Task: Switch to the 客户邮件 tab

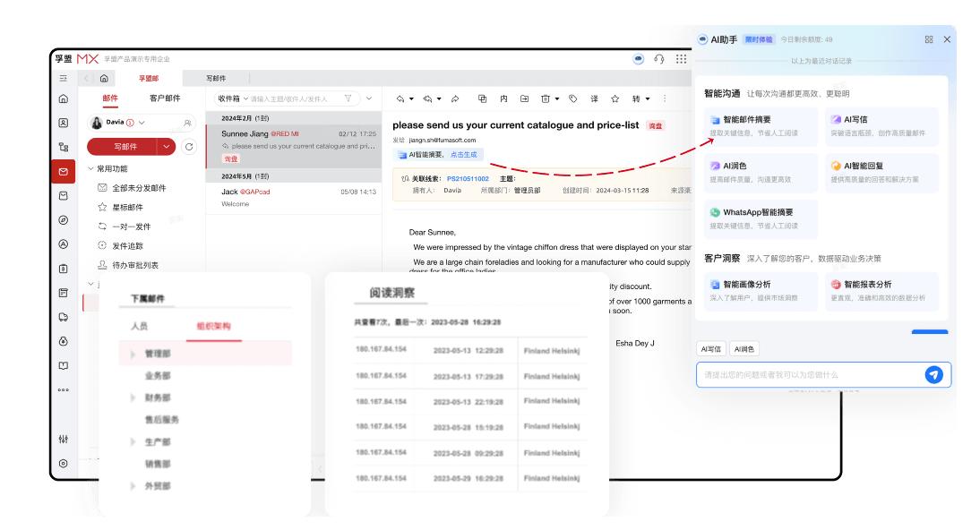Action: pos(165,98)
